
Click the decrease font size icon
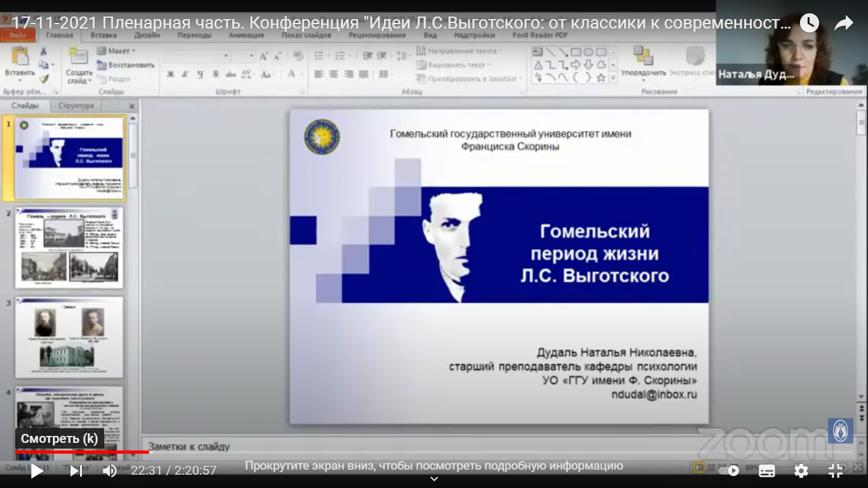pos(278,57)
